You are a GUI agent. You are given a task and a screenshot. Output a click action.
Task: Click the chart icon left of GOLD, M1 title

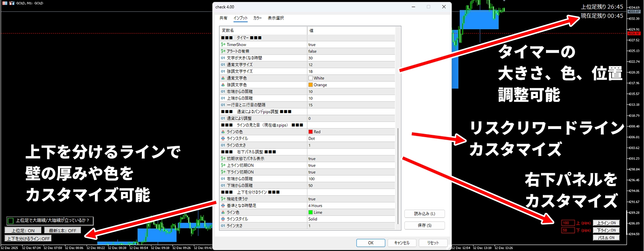coord(12,3)
